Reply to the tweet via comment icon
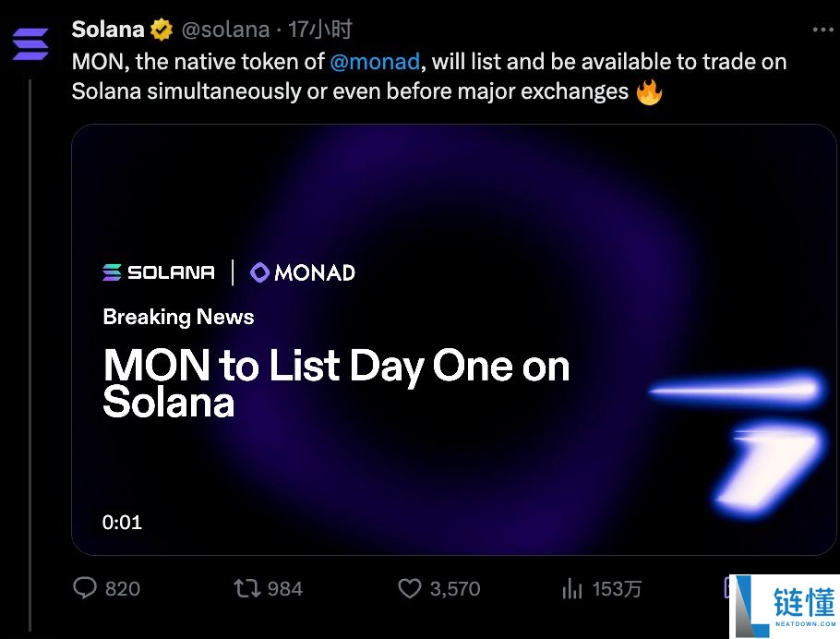 pyautogui.click(x=85, y=588)
